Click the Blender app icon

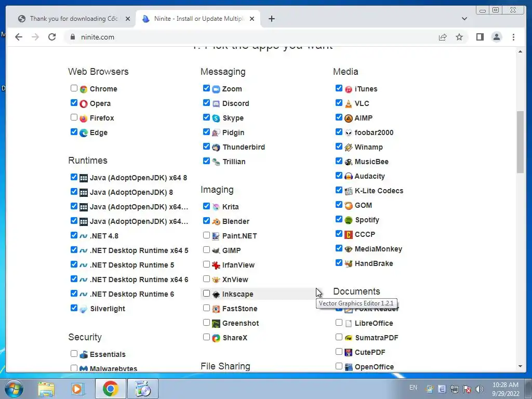tap(216, 222)
